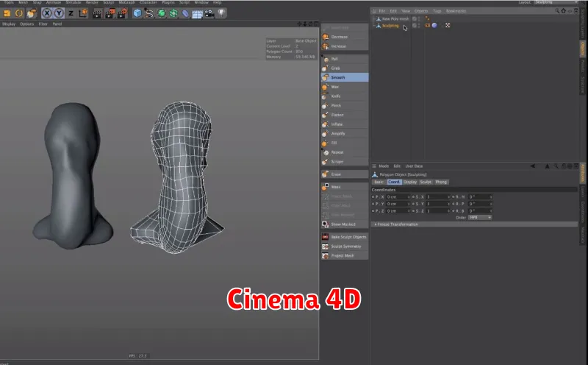Viewport: 588px width, 365px height.
Task: Switch to the Phong attribute tab
Action: pos(441,182)
